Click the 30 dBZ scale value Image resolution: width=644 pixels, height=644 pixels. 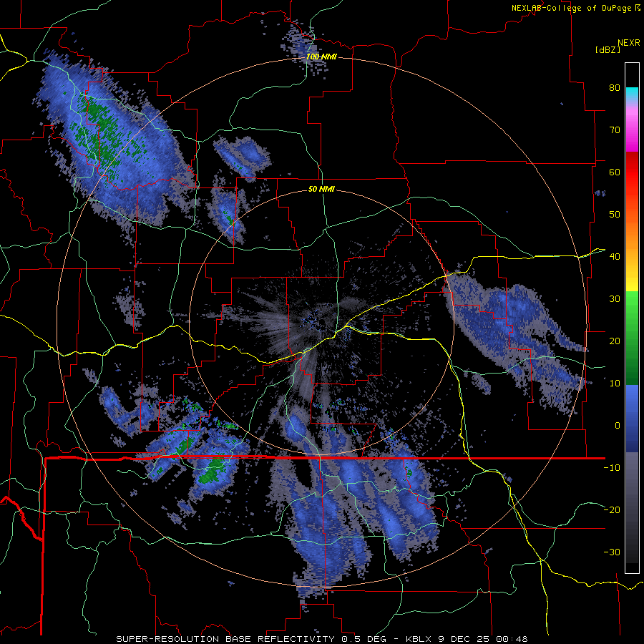615,298
